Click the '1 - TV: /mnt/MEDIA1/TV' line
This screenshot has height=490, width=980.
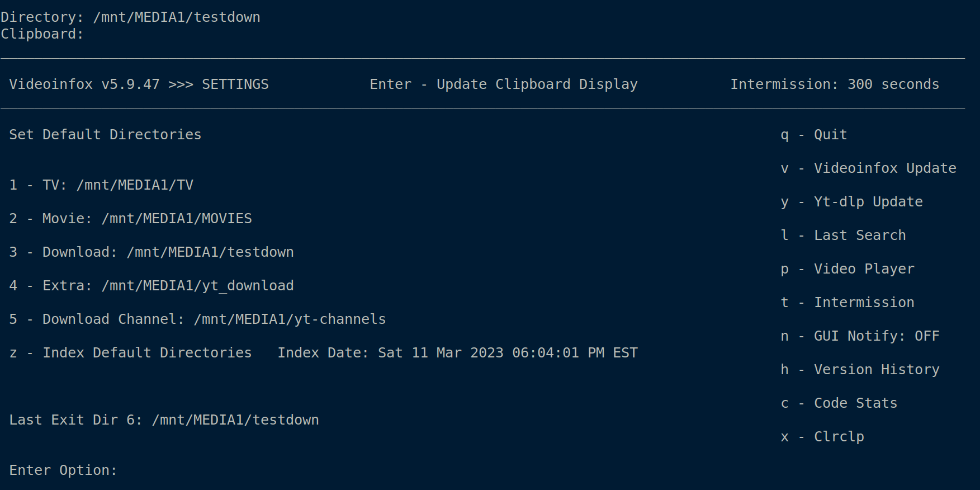click(x=101, y=185)
